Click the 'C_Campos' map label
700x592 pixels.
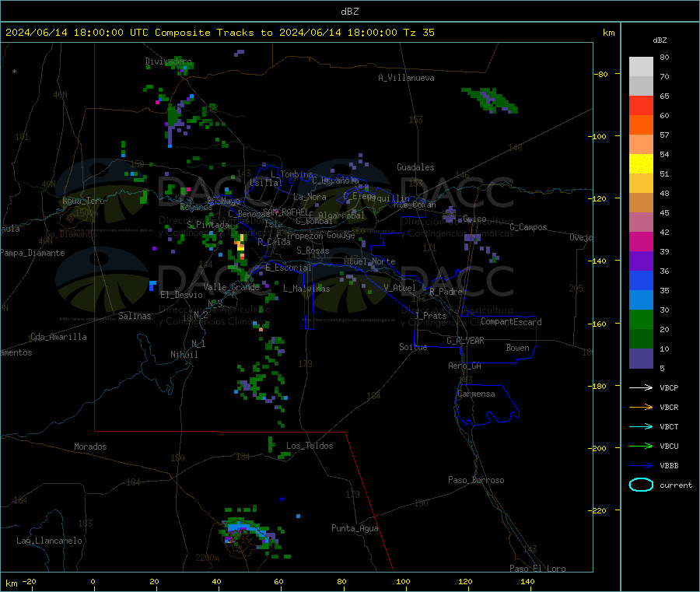click(x=528, y=227)
